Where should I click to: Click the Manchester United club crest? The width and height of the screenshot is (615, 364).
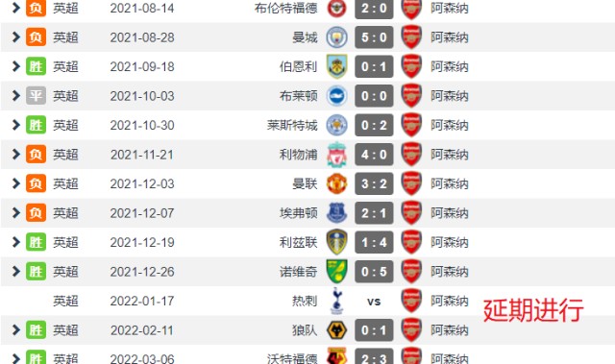click(x=336, y=183)
